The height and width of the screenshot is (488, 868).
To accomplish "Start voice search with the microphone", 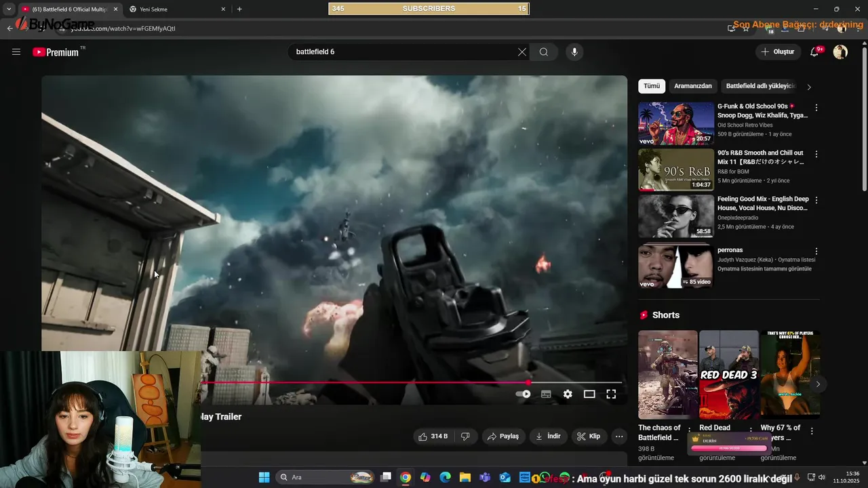I will [x=574, y=52].
